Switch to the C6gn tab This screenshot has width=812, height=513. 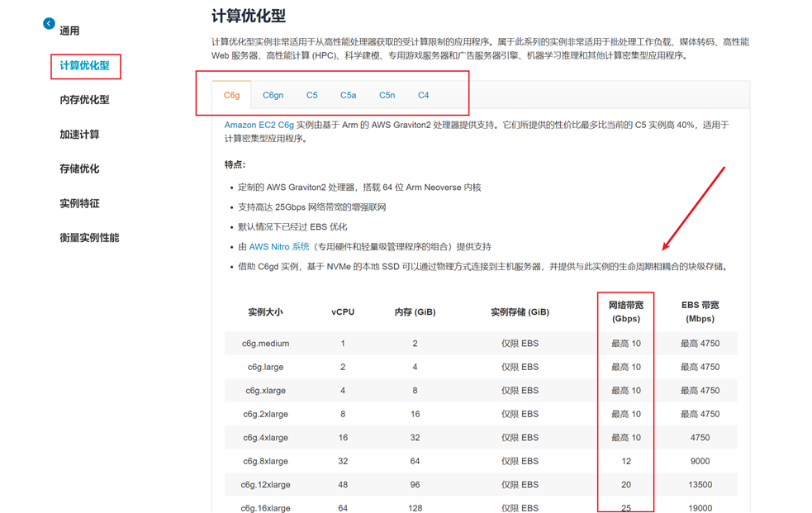(273, 95)
